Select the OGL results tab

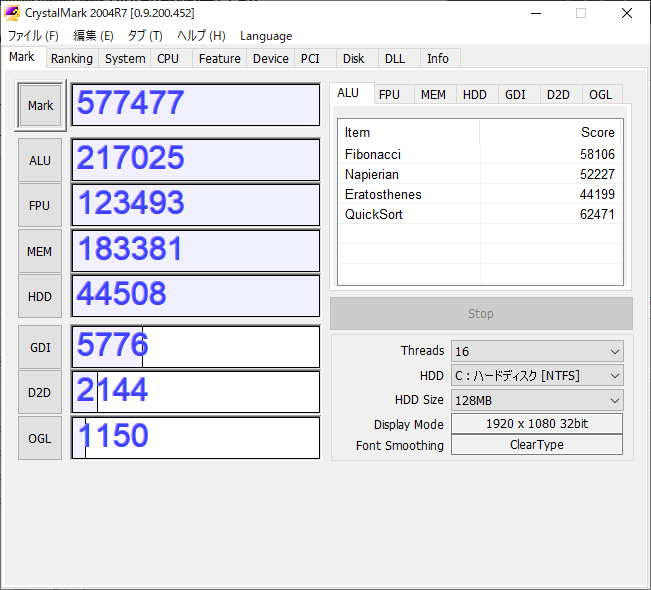coord(601,95)
